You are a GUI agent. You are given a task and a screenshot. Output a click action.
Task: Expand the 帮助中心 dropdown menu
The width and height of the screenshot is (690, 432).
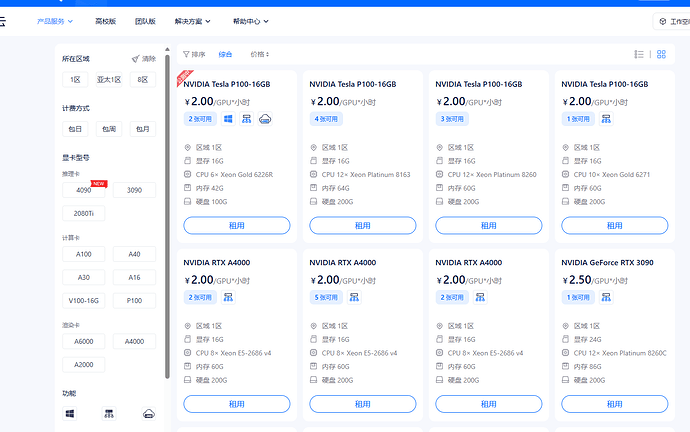point(251,21)
